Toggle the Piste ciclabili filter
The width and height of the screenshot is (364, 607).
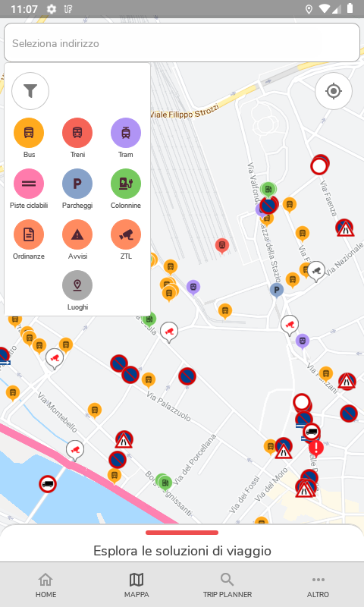(x=29, y=184)
